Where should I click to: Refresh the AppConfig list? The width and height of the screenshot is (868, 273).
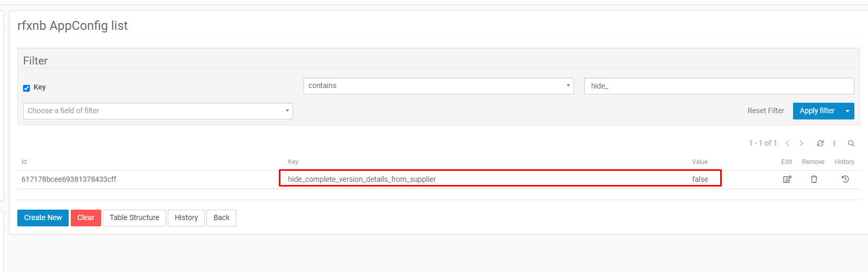(x=820, y=144)
